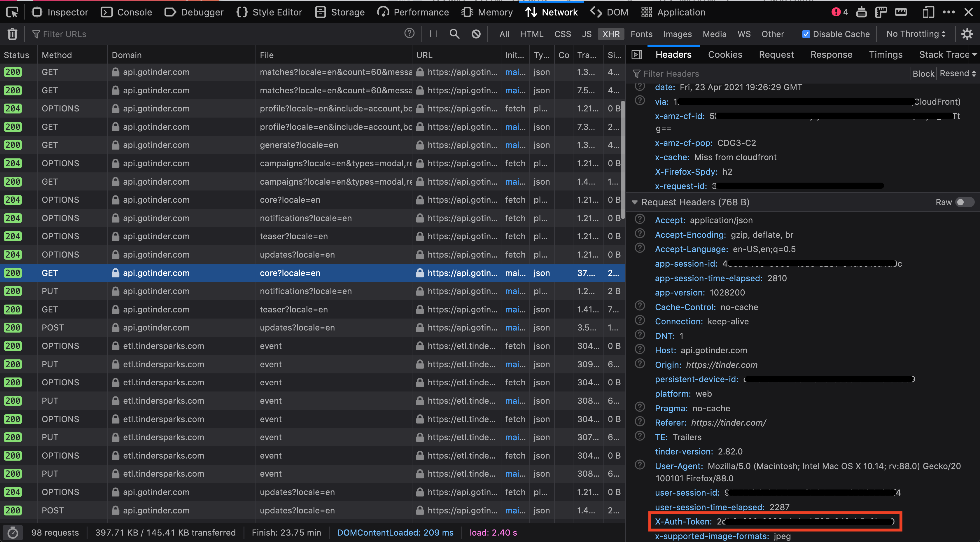Viewport: 980px width, 542px height.
Task: Collapse Request Headers section
Action: [635, 202]
